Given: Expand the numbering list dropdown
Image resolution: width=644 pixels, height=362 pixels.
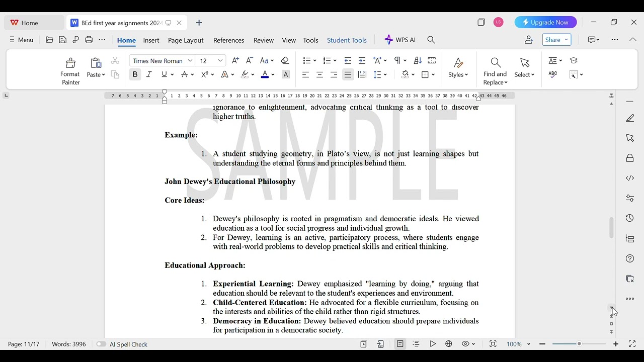Looking at the screenshot, I should 335,61.
